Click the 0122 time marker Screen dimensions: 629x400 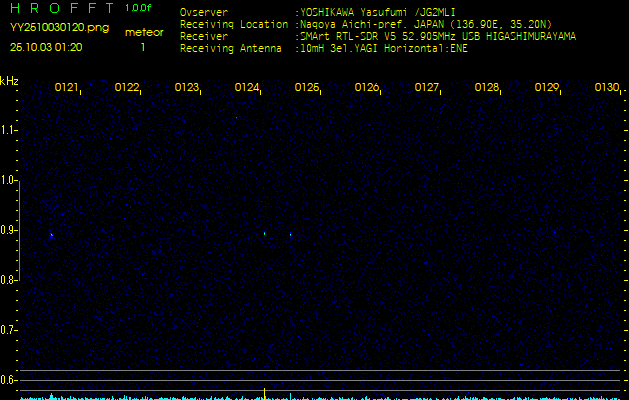click(126, 87)
